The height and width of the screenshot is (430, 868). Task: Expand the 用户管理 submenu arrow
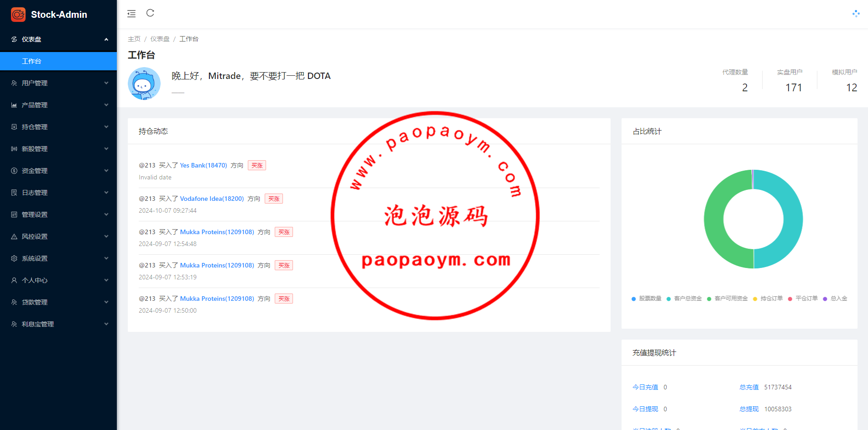[106, 83]
